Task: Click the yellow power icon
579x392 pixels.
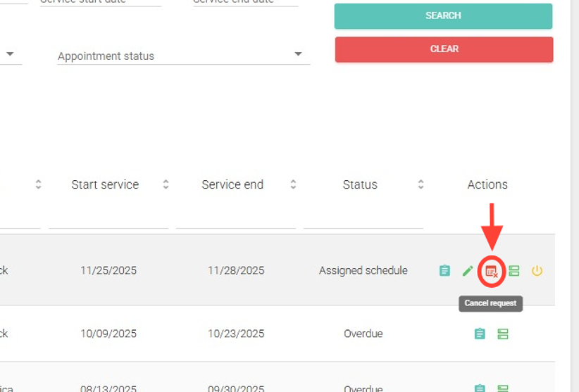Action: (x=537, y=271)
